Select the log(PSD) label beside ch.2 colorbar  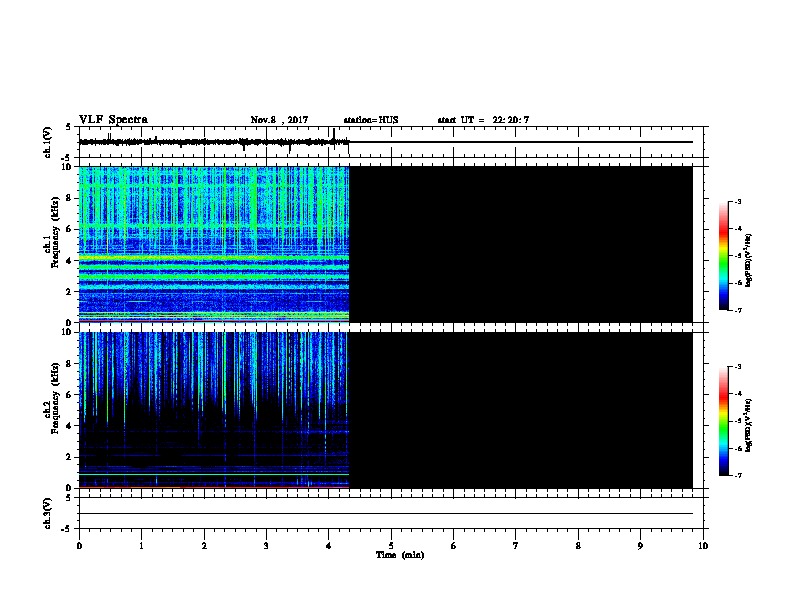tap(748, 425)
